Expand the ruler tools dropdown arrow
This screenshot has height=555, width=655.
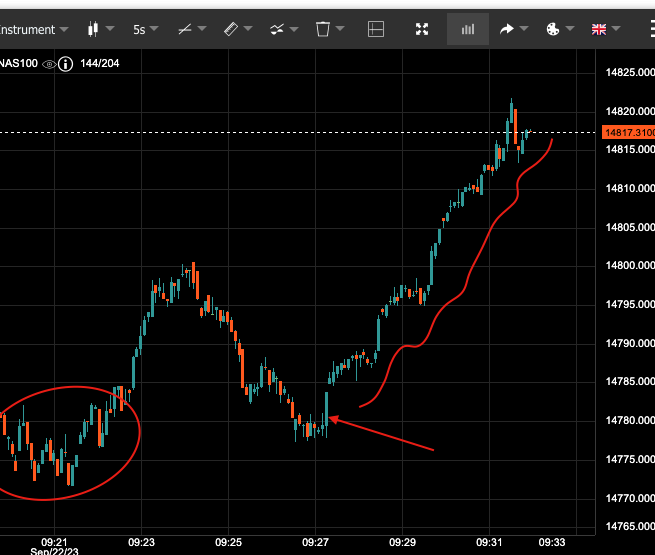pyautogui.click(x=248, y=29)
